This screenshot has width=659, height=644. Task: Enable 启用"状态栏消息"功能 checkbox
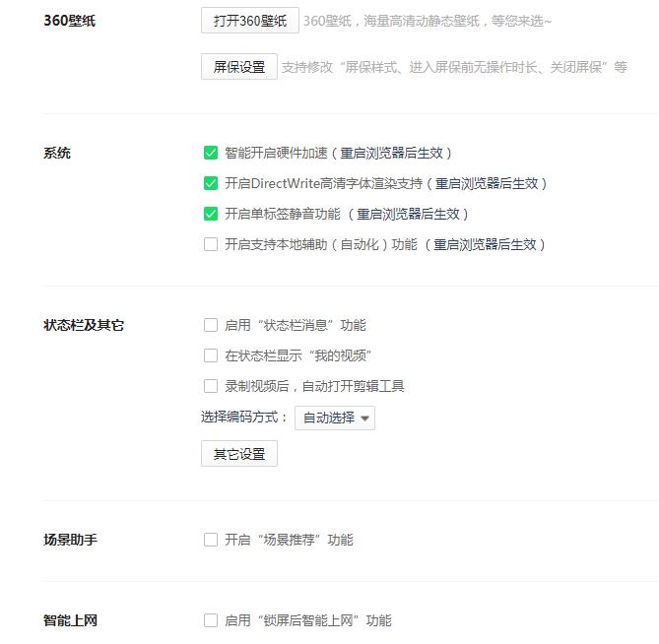click(211, 325)
